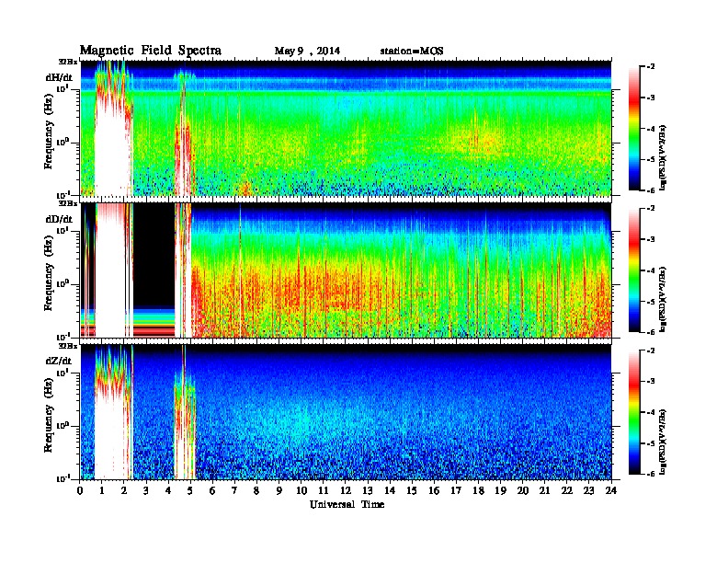Click the "station=MOS" label
The image size is (728, 563).
412,52
